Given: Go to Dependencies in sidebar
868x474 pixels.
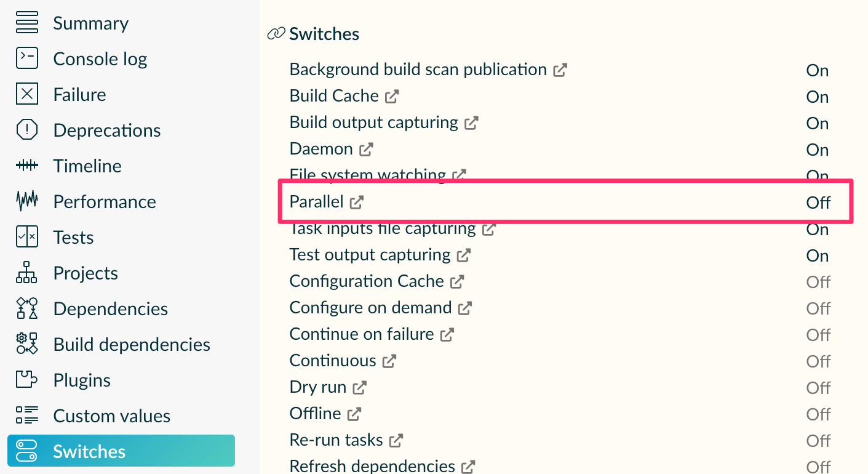Looking at the screenshot, I should point(110,308).
